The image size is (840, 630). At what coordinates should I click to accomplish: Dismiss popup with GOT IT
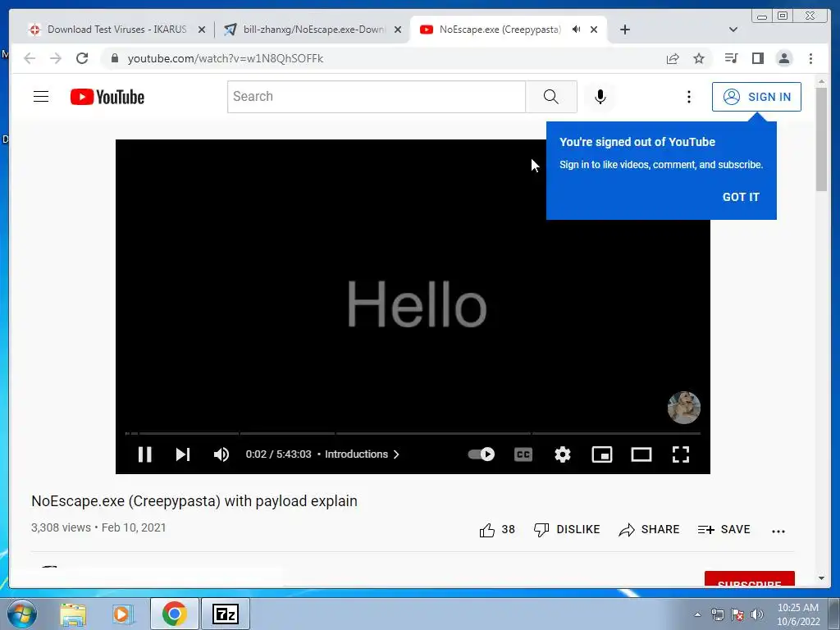coord(741,197)
